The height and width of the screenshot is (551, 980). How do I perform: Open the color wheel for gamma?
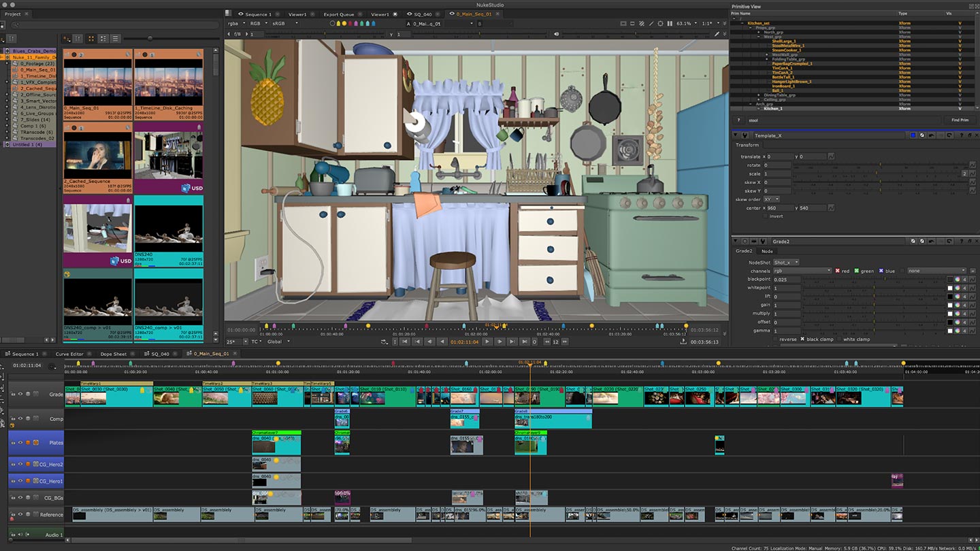[x=958, y=331]
